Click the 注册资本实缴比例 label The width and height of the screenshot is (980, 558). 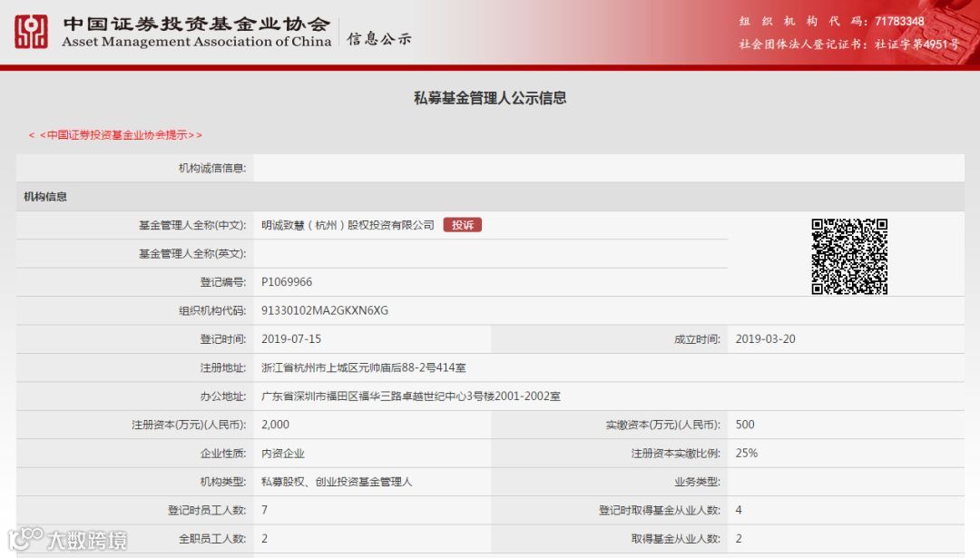point(675,454)
